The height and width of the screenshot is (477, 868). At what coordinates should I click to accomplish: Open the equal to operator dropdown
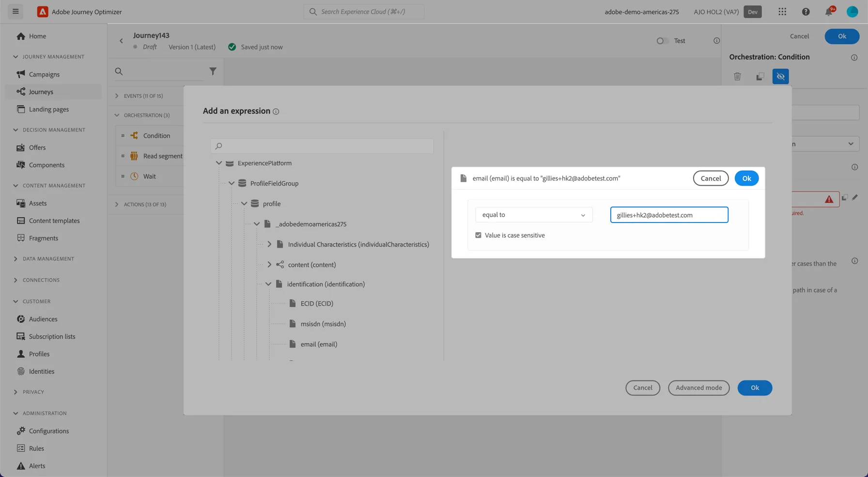(x=533, y=215)
